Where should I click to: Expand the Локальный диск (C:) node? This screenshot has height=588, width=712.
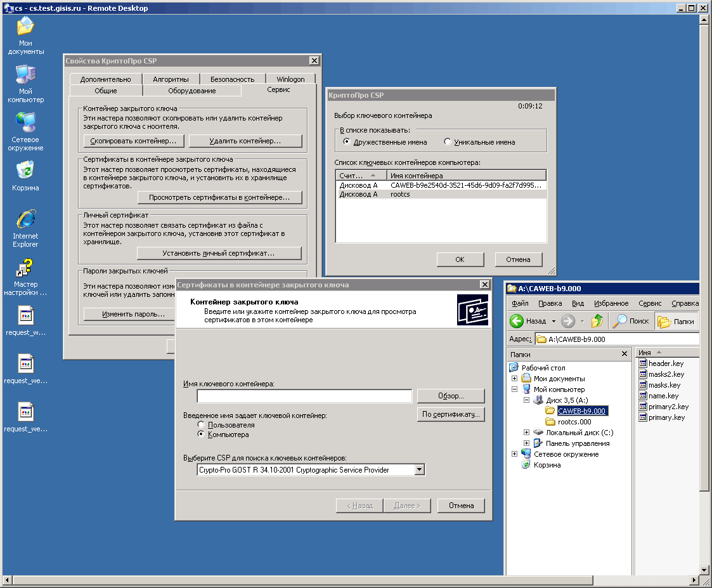click(526, 433)
